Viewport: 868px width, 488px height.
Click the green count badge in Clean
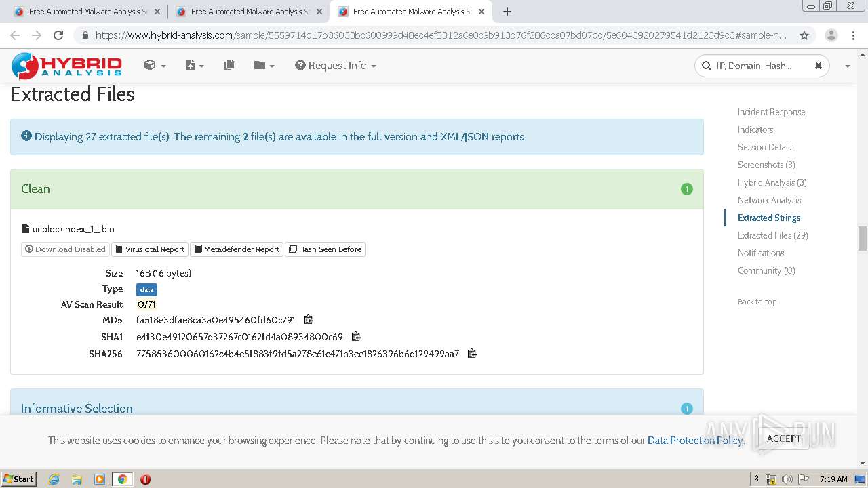coord(686,189)
